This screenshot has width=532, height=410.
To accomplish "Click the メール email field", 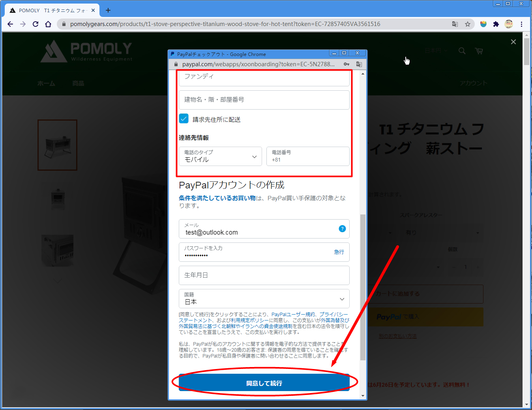I will (x=264, y=229).
